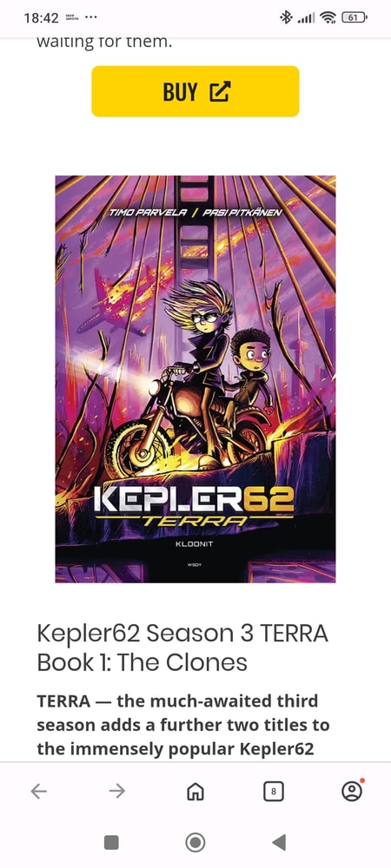Tap the Android back triangle button
Viewport: 391px width, 868px height.
(279, 843)
